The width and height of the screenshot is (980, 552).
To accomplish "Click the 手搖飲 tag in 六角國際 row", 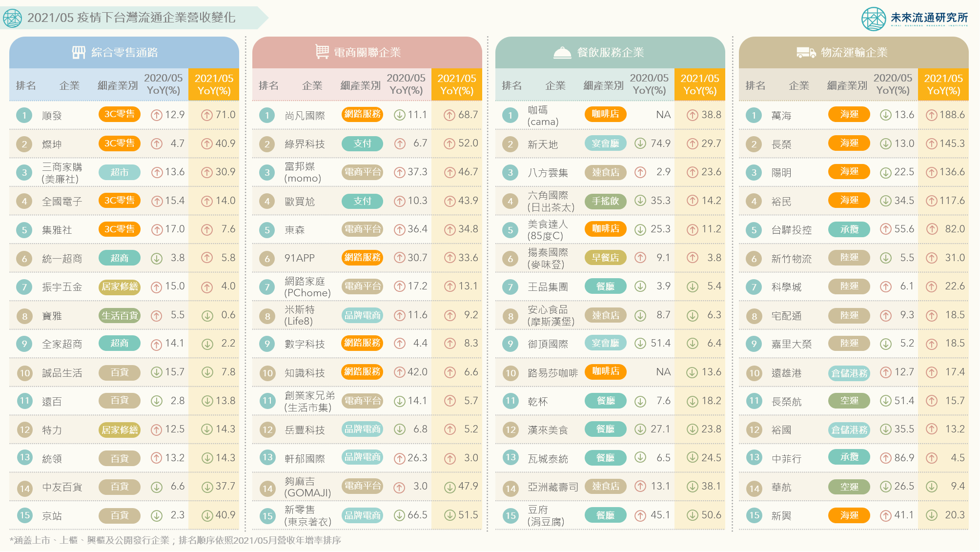I will (605, 201).
